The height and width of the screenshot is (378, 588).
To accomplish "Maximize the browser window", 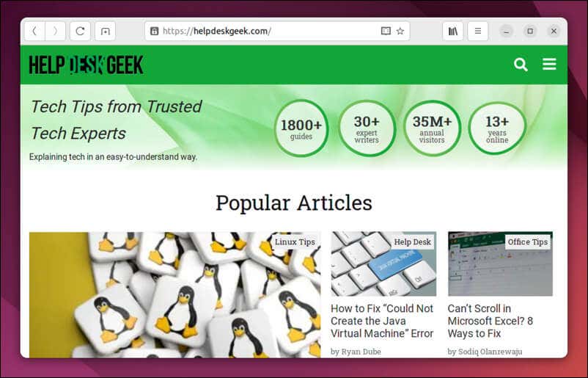I will [530, 31].
